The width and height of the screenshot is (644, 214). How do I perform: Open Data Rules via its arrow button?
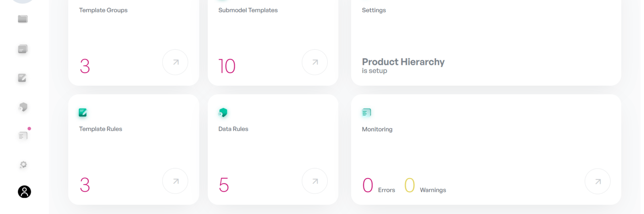pyautogui.click(x=315, y=181)
